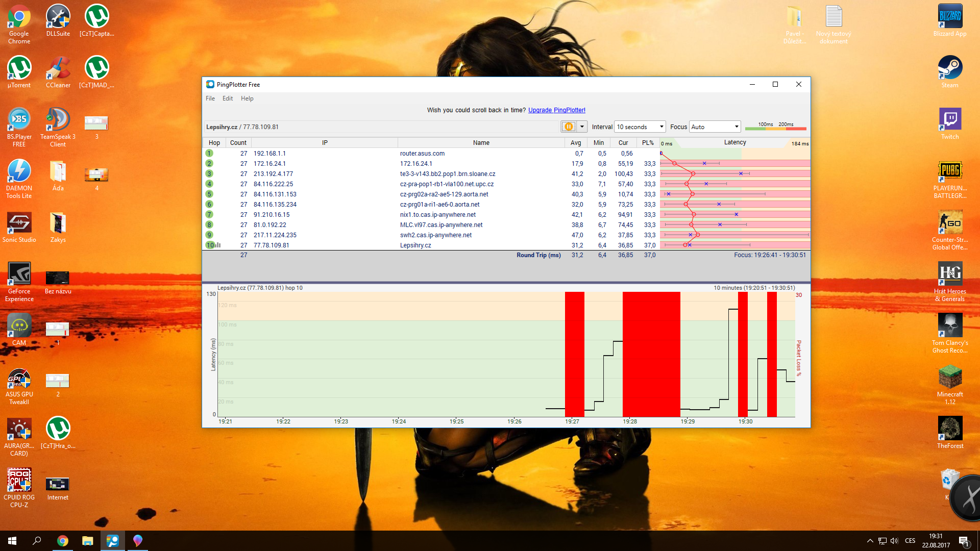Toggle the hop 1 green circle

pyautogui.click(x=209, y=154)
